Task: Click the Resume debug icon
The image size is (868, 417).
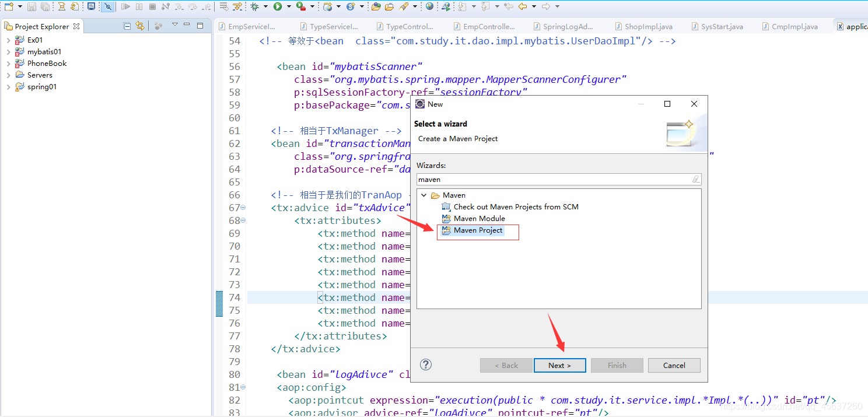Action: click(x=125, y=6)
